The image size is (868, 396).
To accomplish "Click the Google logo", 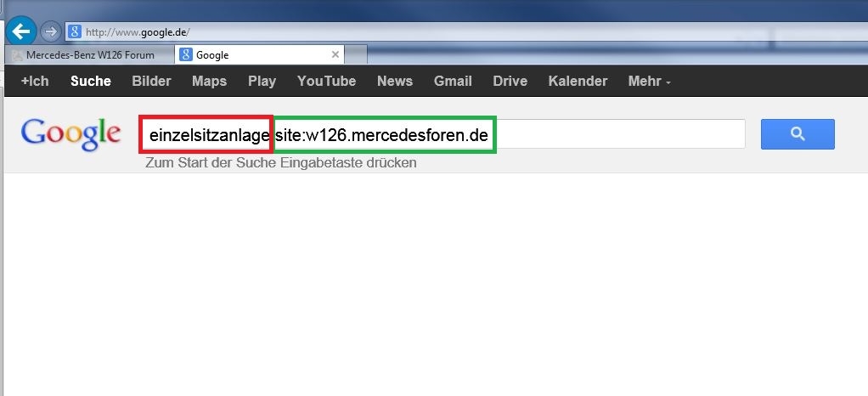I will pyautogui.click(x=70, y=134).
